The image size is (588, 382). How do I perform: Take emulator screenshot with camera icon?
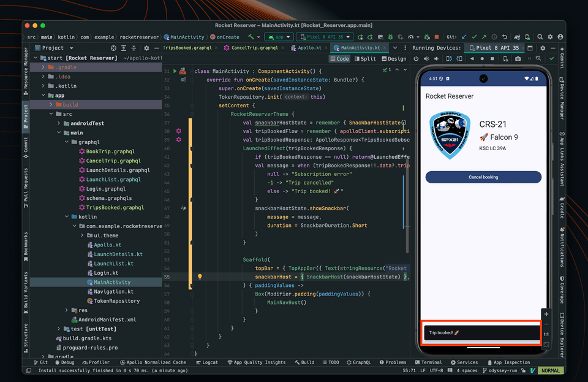518,58
